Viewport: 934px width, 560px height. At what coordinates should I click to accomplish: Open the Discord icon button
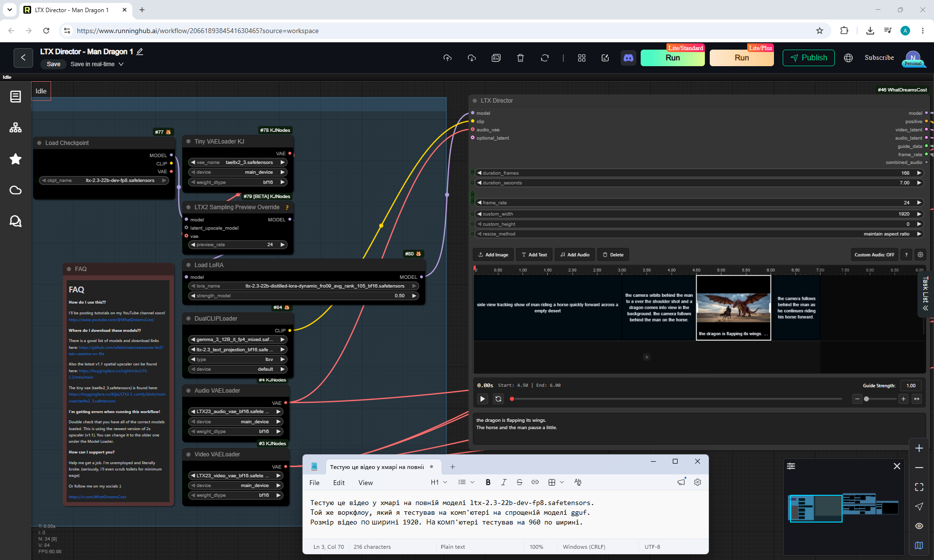pos(629,58)
